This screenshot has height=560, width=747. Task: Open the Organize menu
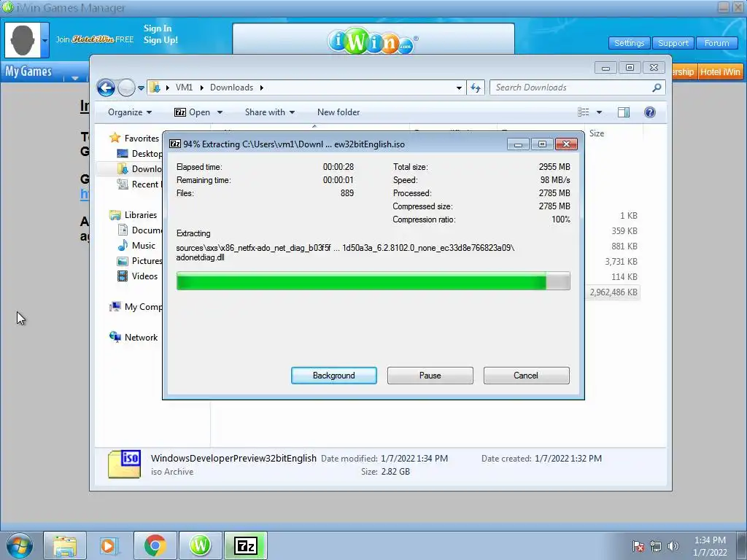(130, 112)
